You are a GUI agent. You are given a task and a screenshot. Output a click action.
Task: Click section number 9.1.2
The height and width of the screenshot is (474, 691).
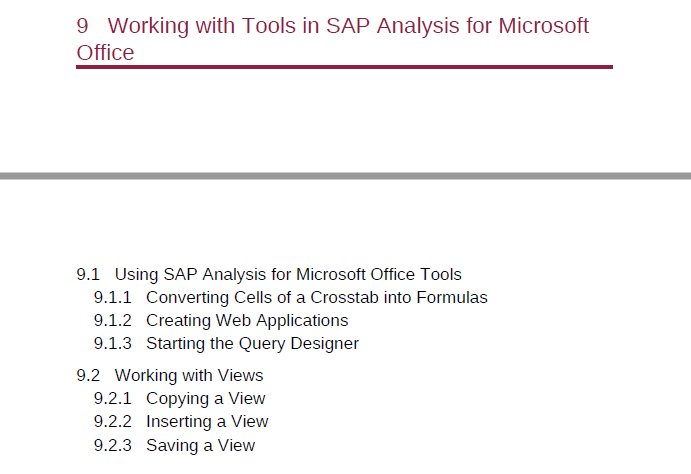coord(113,321)
